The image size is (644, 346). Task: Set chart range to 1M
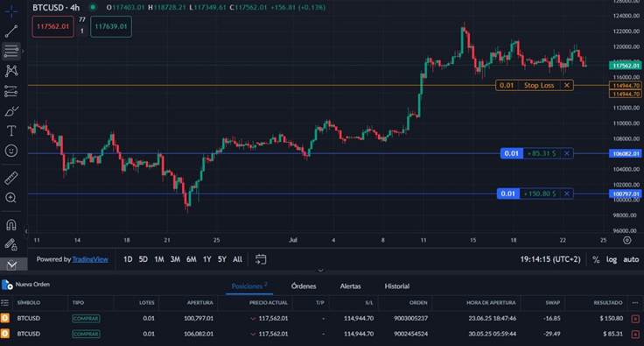tap(159, 259)
